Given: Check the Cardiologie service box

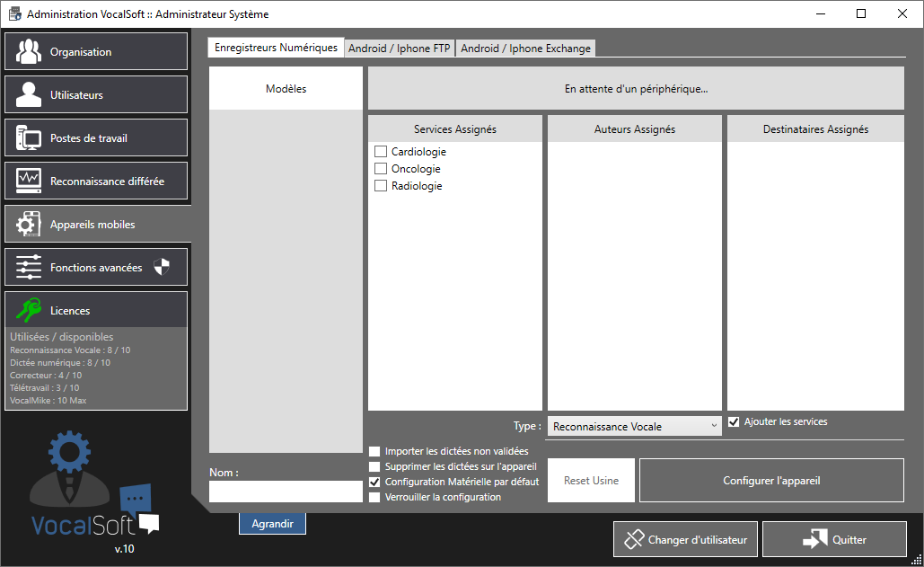Looking at the screenshot, I should point(381,152).
